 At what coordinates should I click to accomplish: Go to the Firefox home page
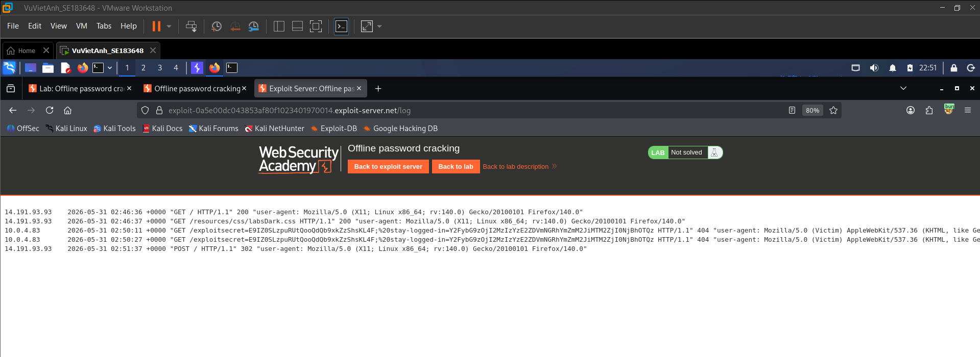click(67, 110)
